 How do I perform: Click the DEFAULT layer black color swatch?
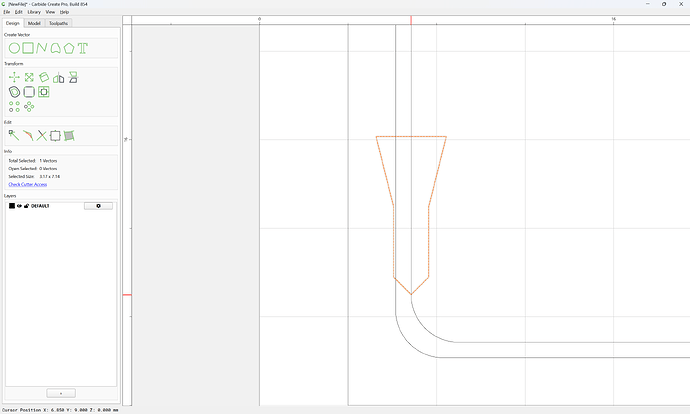(x=12, y=206)
